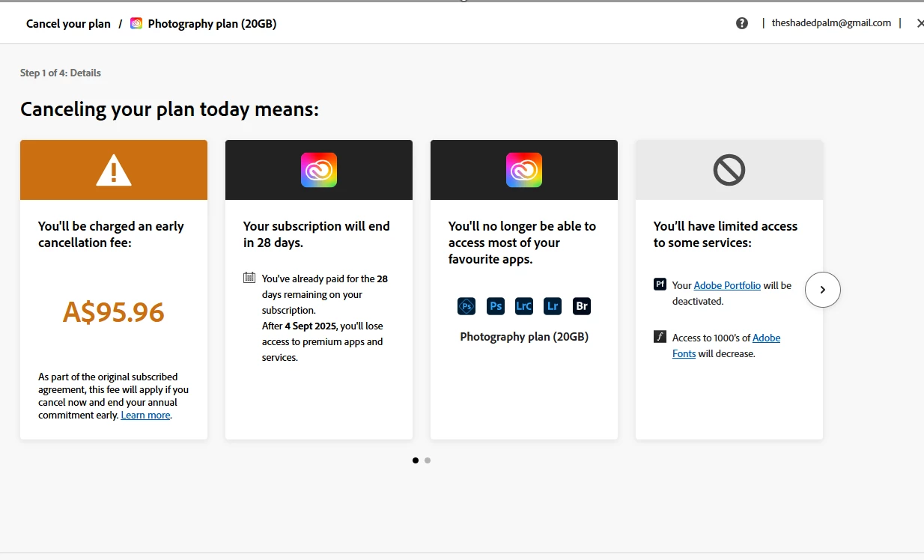Click the prohibited circle icon on limited access card
924x560 pixels.
729,170
